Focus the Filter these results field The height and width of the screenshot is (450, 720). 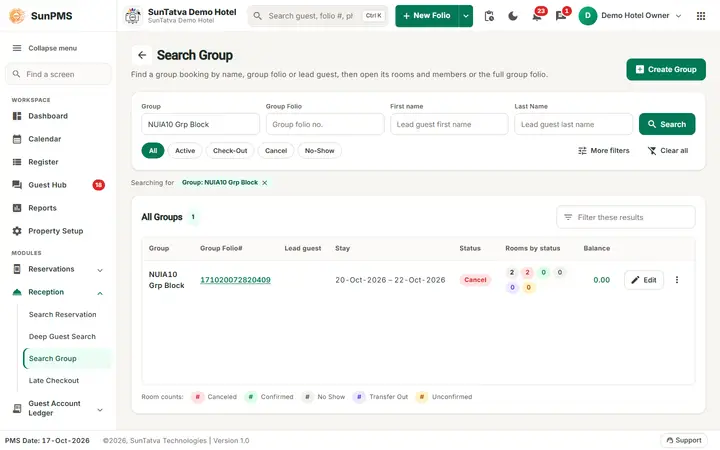[x=625, y=217]
